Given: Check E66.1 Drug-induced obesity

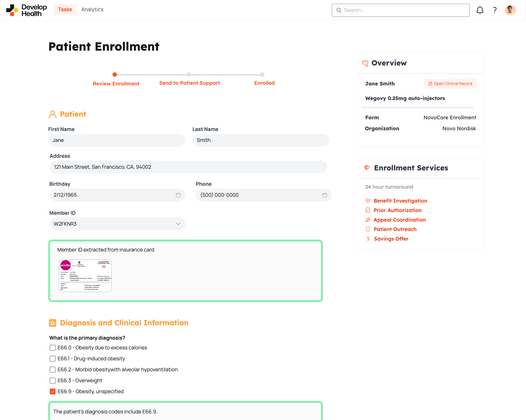Looking at the screenshot, I should point(52,359).
